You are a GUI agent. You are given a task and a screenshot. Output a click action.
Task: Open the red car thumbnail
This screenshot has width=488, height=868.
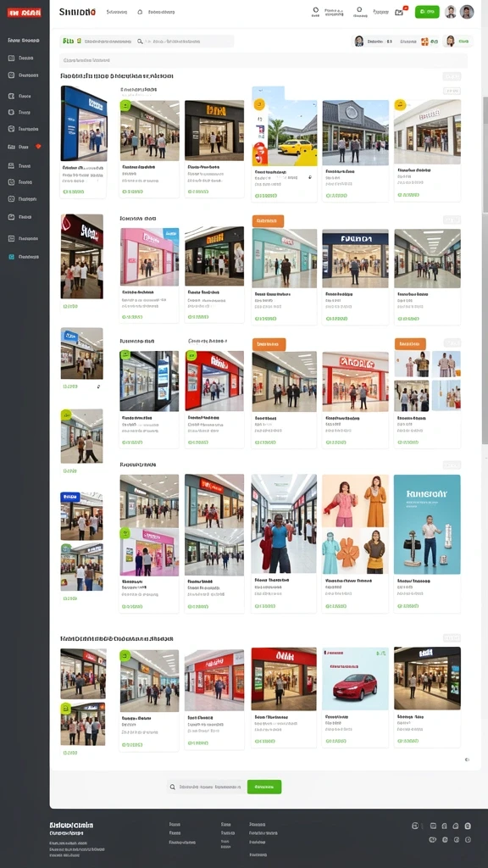coord(355,679)
